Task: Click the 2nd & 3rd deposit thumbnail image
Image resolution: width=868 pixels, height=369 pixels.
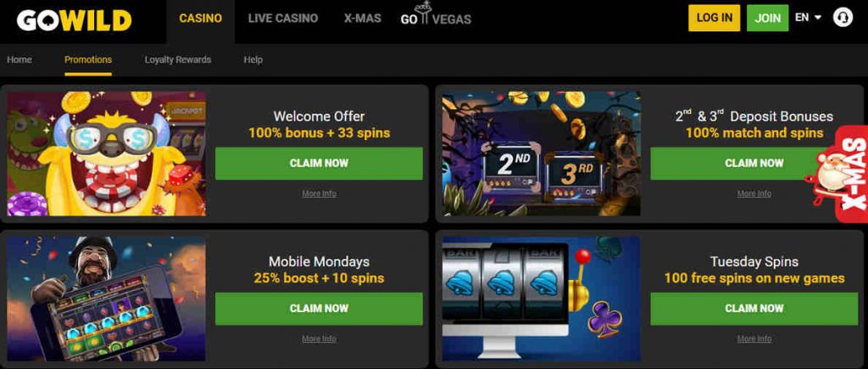Action: click(x=542, y=154)
